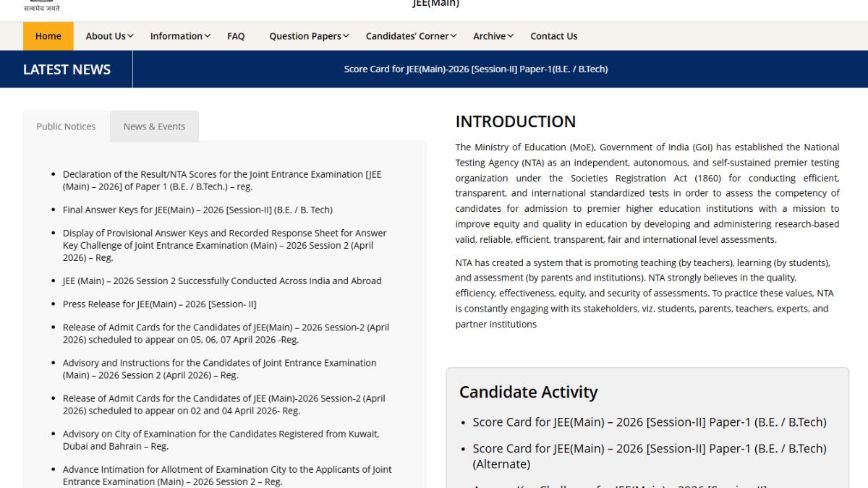Screen dimensions: 868x488
Task: Click the Score Card latest news ticker link
Action: click(475, 69)
